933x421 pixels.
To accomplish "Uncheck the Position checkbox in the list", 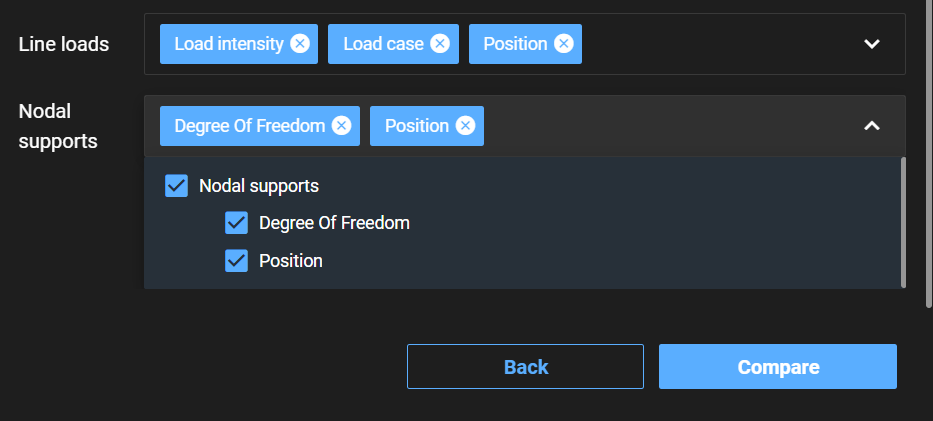I will 236,260.
